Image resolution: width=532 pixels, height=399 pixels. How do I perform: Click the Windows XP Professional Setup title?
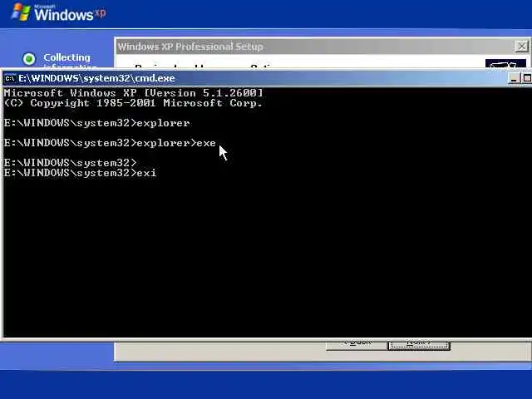coord(190,47)
